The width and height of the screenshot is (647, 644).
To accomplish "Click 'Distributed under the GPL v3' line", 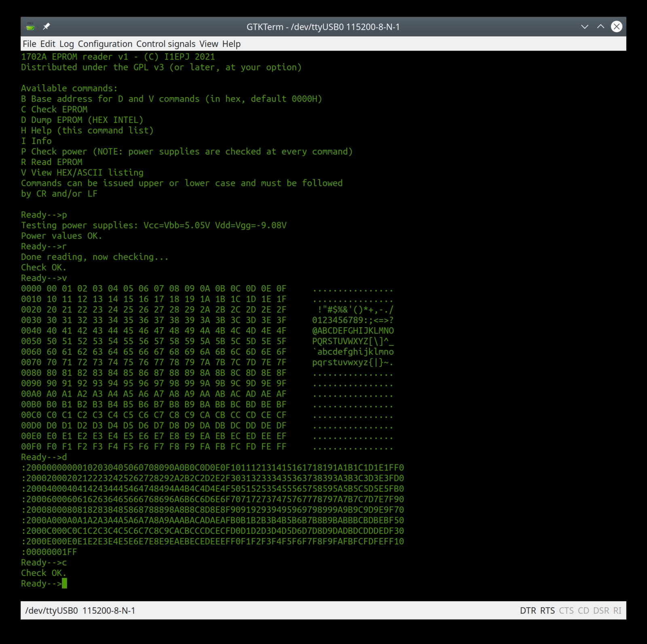I will point(161,67).
